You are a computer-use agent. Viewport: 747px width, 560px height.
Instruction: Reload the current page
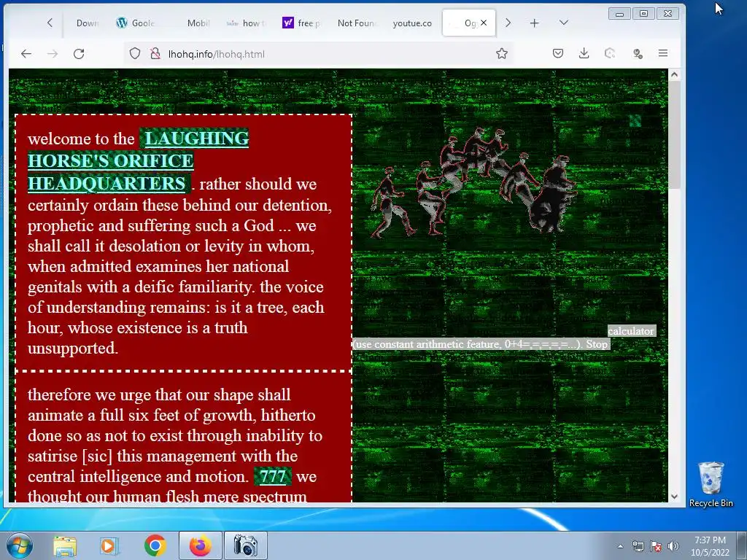point(79,54)
